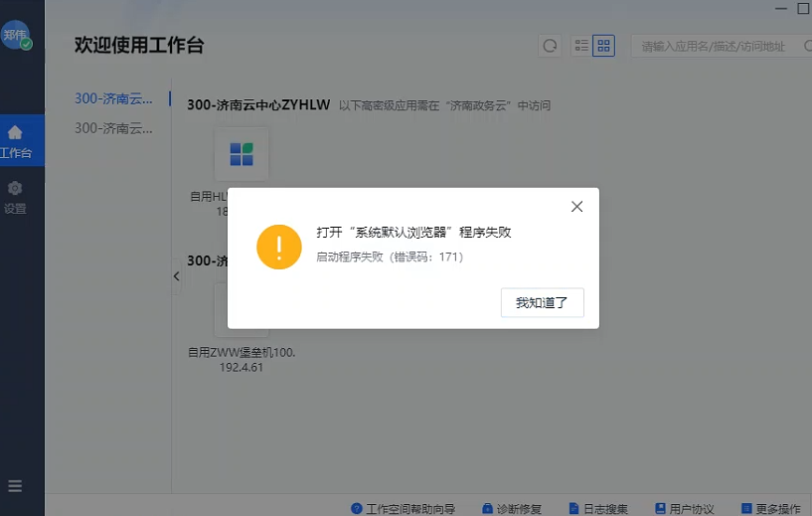812x516 pixels.
Task: Click the 欢迎使用工作台 title
Action: tap(139, 45)
